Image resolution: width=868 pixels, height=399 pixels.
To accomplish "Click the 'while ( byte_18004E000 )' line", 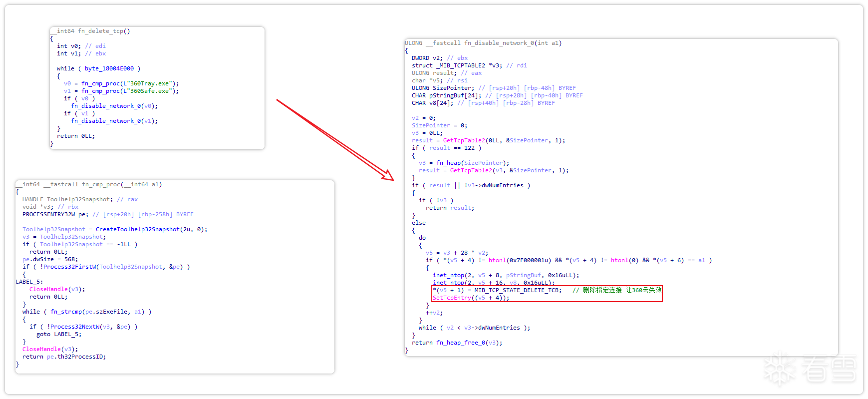I will (98, 68).
